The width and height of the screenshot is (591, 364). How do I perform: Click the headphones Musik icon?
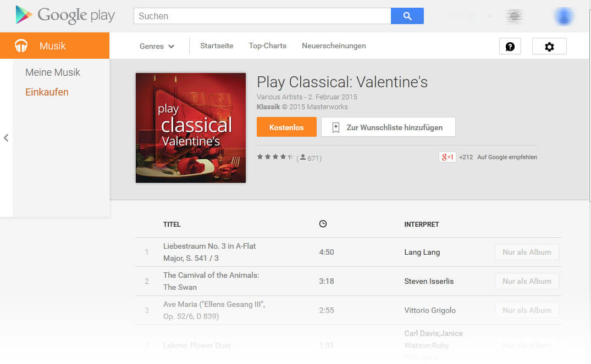(x=21, y=46)
